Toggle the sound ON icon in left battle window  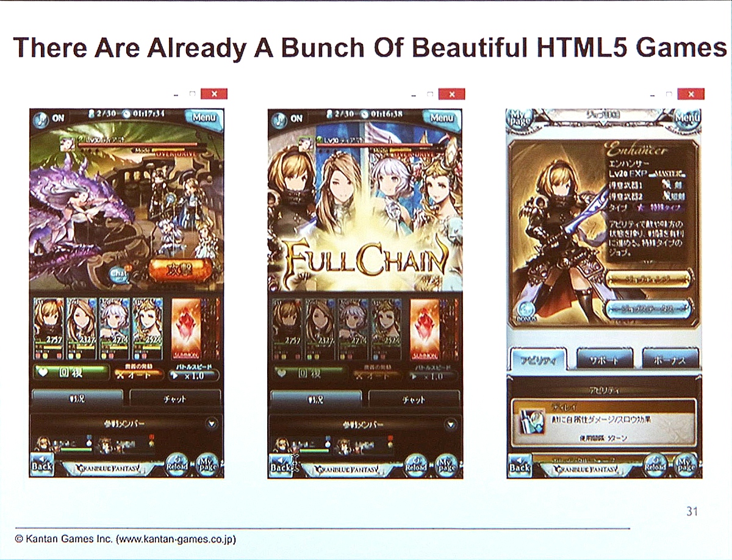41,118
